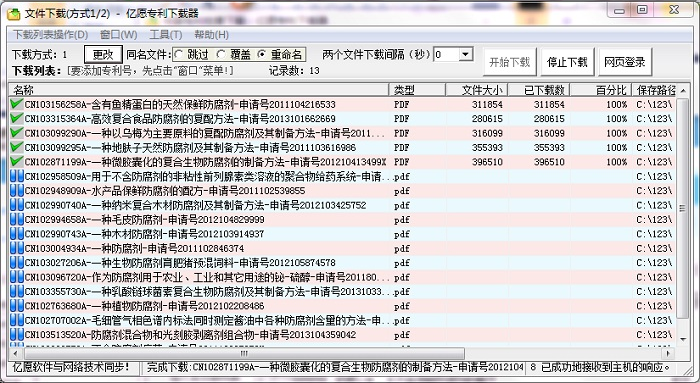Click blue pending icon of CN103004934A row
The width and height of the screenshot is (700, 383).
(x=17, y=248)
